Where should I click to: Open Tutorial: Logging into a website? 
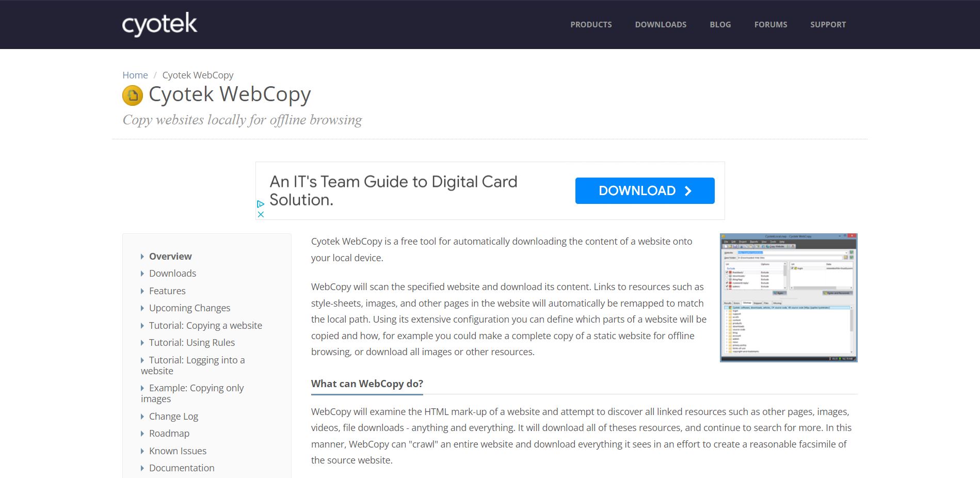click(x=193, y=365)
